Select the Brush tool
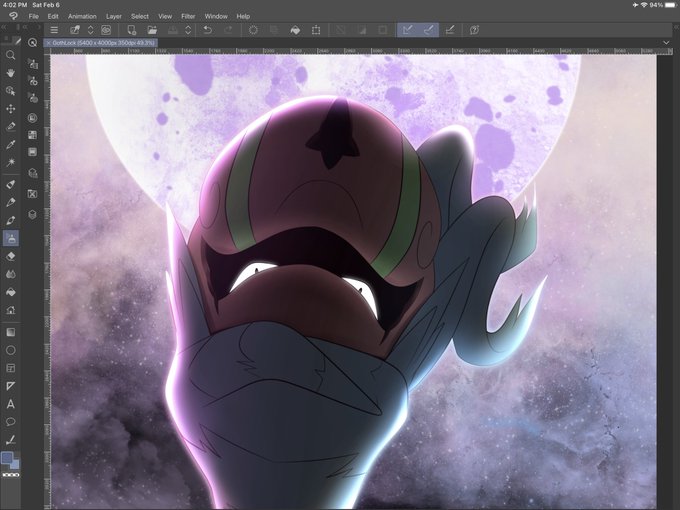 tap(10, 220)
